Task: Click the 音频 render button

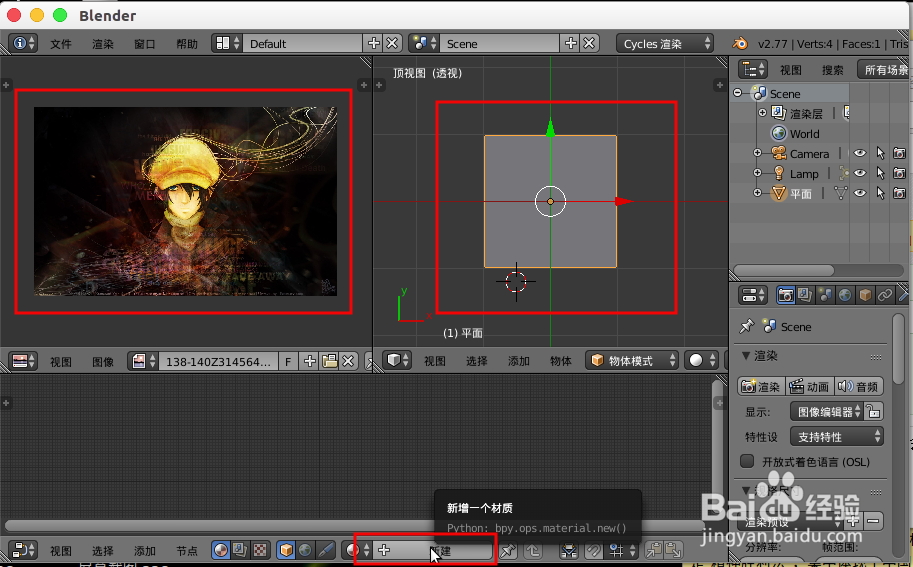Action: click(x=859, y=387)
